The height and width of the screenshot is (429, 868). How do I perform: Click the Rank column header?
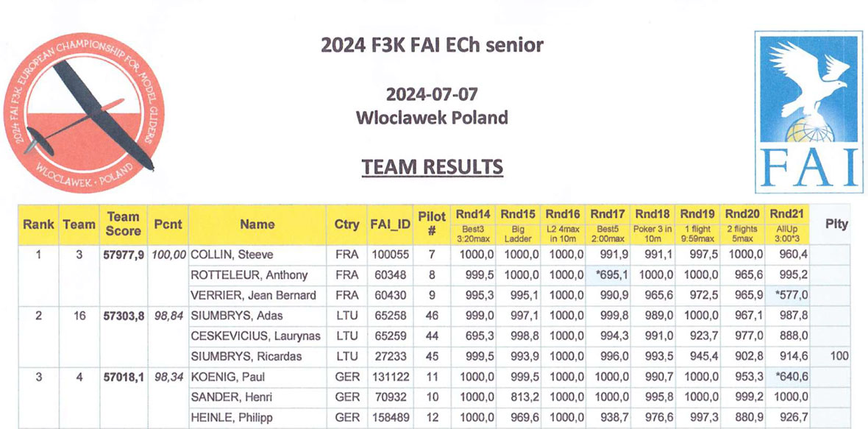tap(38, 224)
